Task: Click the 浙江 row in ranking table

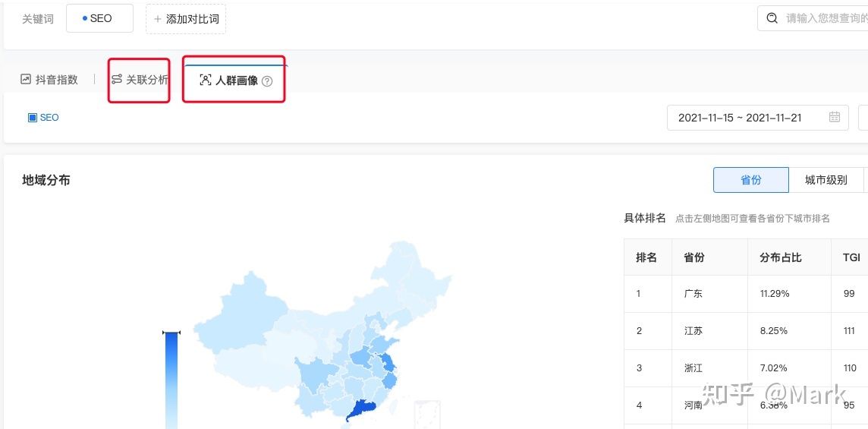Action: tap(746, 368)
